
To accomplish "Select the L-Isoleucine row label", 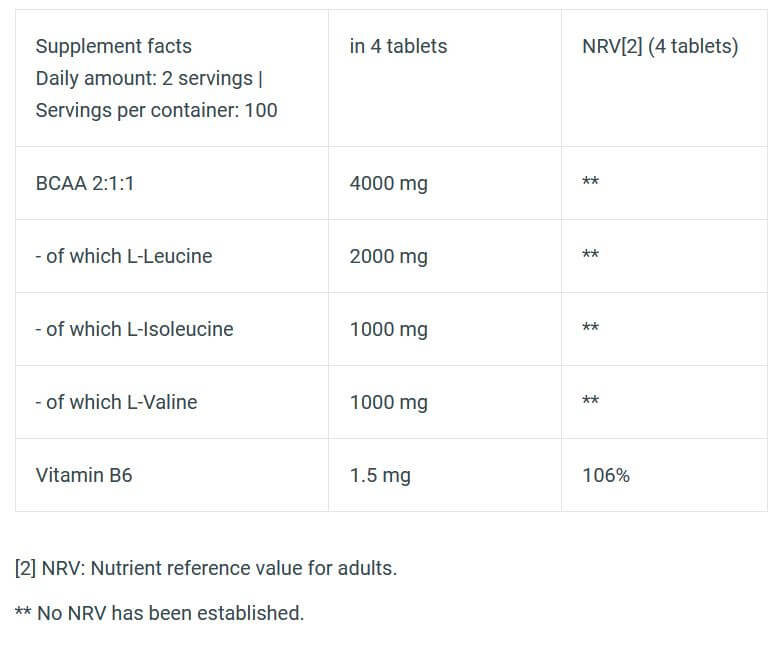I will pos(133,329).
